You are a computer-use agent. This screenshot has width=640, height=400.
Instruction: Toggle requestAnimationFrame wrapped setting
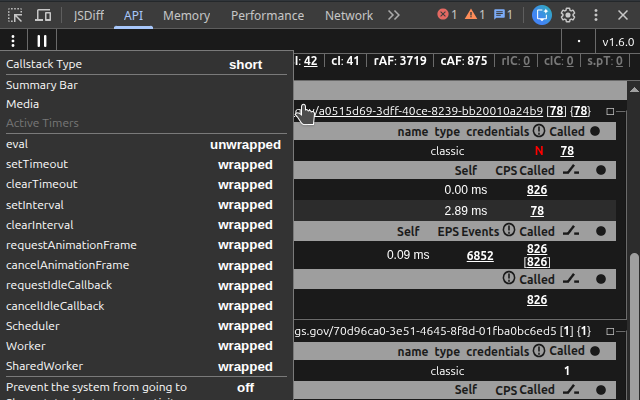tap(245, 244)
